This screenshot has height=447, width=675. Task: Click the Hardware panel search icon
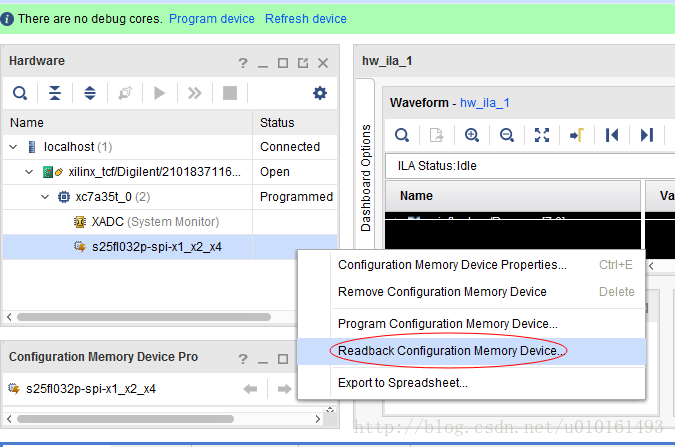pyautogui.click(x=20, y=93)
